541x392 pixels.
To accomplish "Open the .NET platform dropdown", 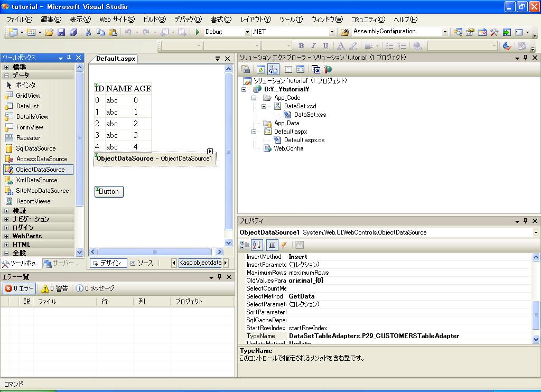I will [332, 32].
